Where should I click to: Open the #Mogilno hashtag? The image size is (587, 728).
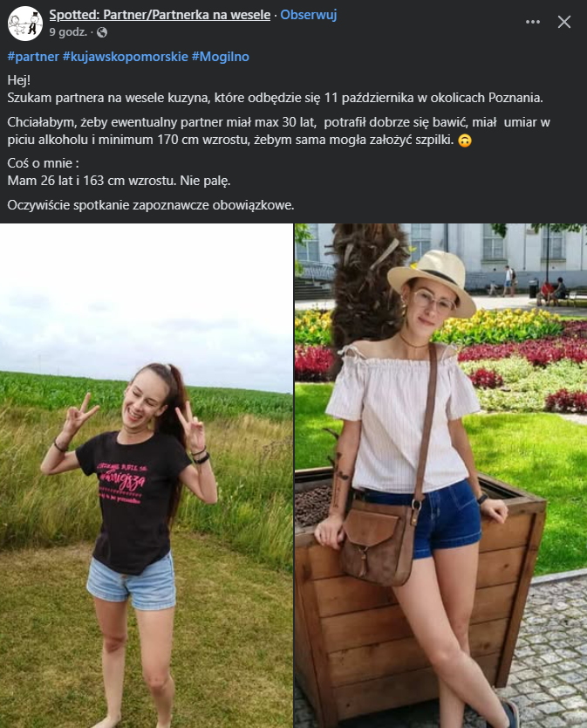(x=221, y=57)
